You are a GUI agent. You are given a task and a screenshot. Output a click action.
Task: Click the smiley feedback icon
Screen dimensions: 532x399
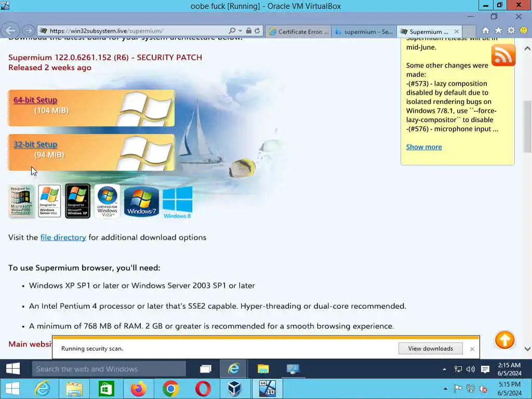coord(524,30)
